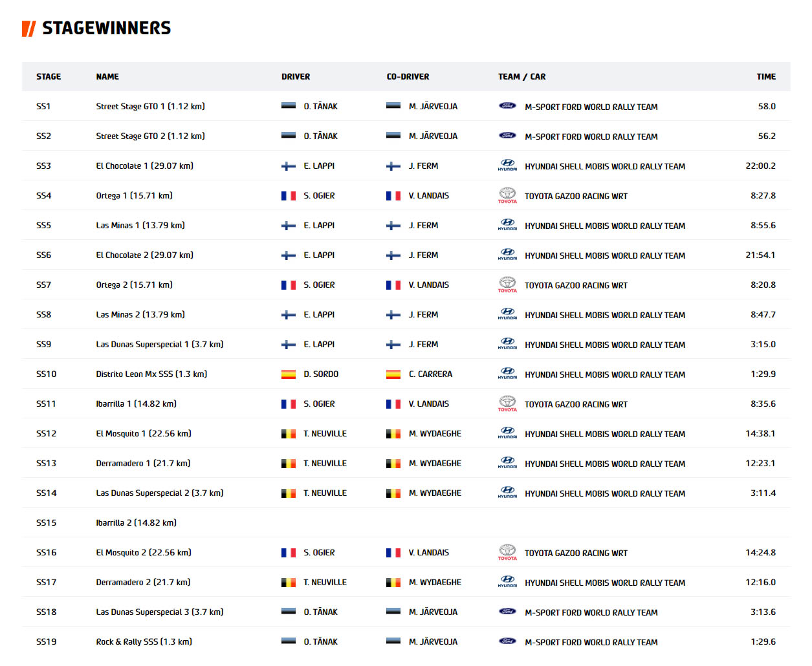Click the Spanish flag beside D. Sordo in SS10
The width and height of the screenshot is (812, 666).
click(289, 374)
